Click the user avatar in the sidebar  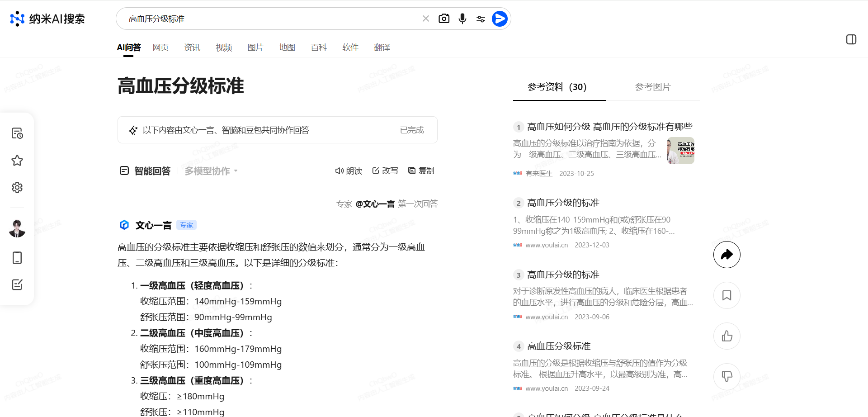pyautogui.click(x=17, y=228)
